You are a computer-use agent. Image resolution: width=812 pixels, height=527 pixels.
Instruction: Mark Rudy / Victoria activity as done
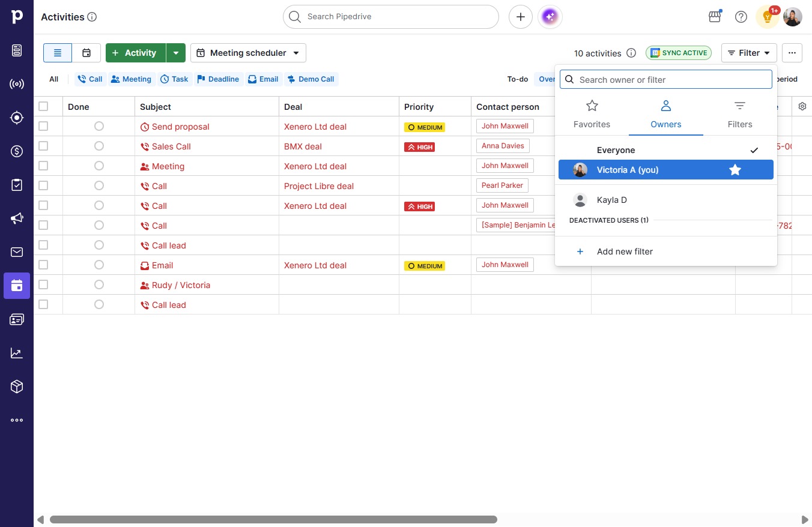point(99,285)
